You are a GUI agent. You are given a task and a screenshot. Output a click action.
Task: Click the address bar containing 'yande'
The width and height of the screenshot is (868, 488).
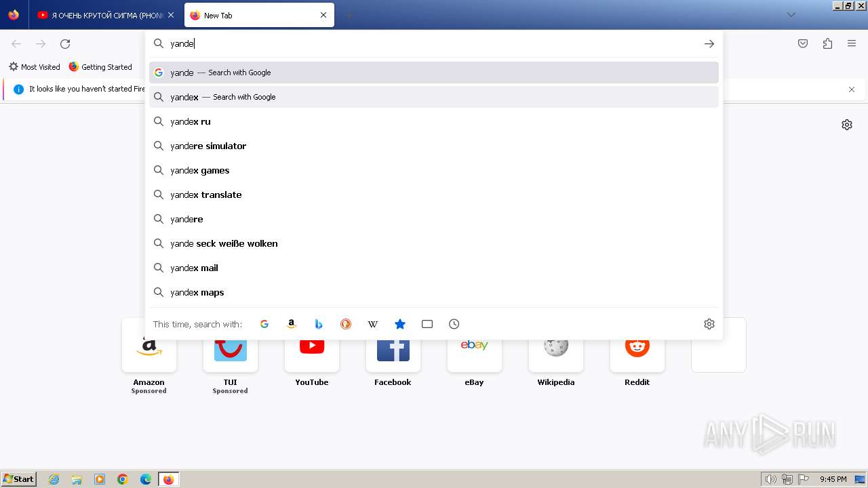(434, 43)
